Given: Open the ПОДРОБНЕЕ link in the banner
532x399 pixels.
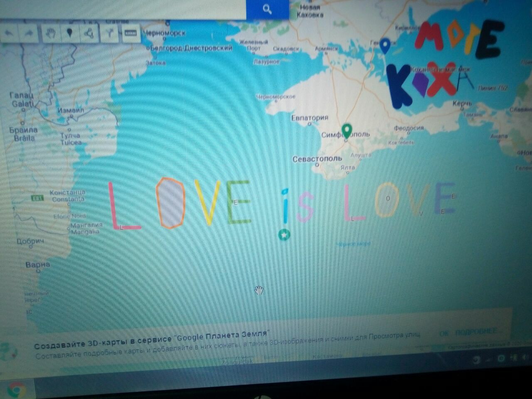Looking at the screenshot, I should click(476, 332).
